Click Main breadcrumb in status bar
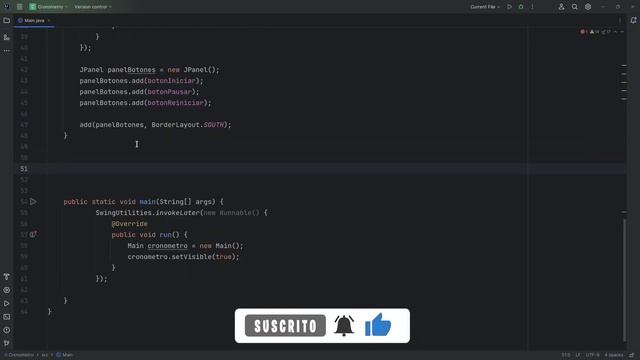The image size is (640, 360). point(64,355)
